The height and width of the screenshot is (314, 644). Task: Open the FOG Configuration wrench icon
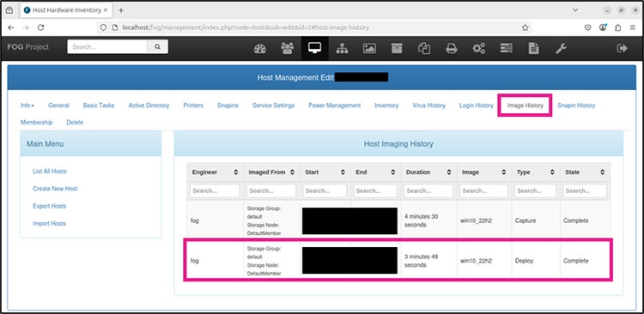point(561,48)
